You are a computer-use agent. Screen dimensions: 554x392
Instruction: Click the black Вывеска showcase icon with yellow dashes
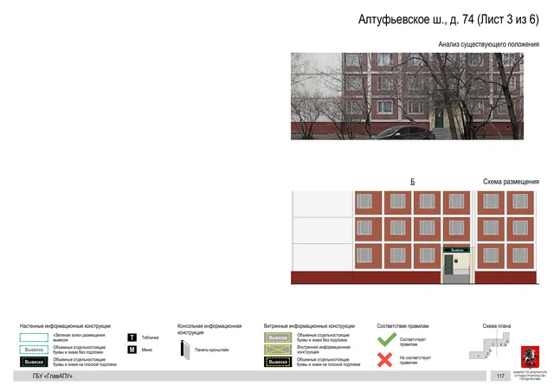click(278, 362)
